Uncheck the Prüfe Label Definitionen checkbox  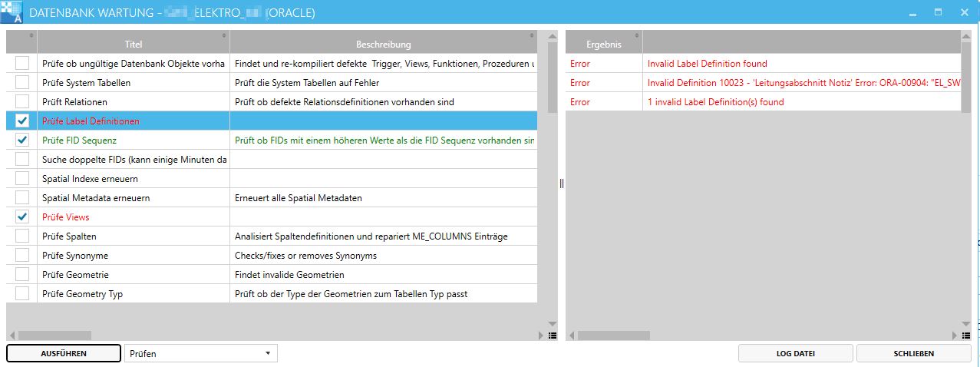(x=22, y=121)
